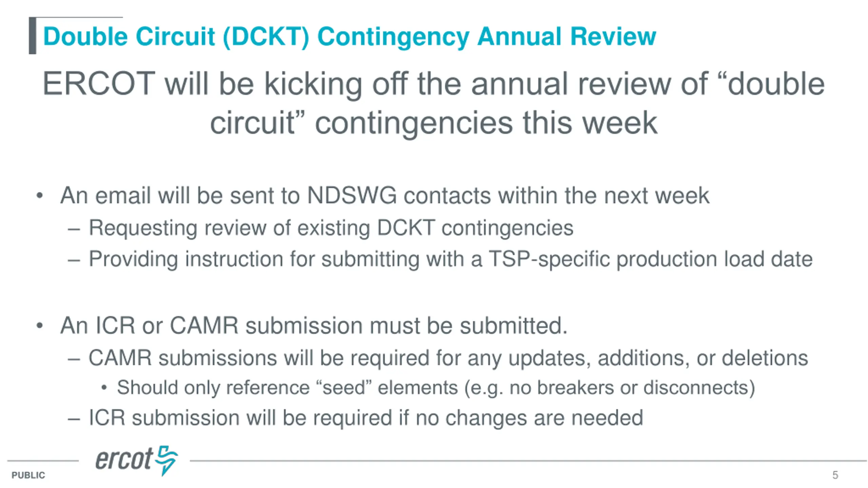Click "An ICR or CAMR submission must be submitted"
Screen dimensions: 868x488
[x=314, y=326]
